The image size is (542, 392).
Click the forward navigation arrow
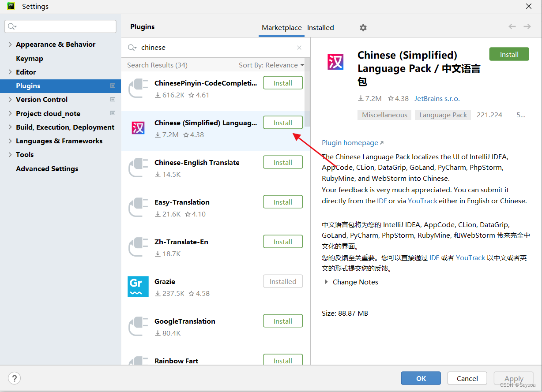[x=527, y=26]
